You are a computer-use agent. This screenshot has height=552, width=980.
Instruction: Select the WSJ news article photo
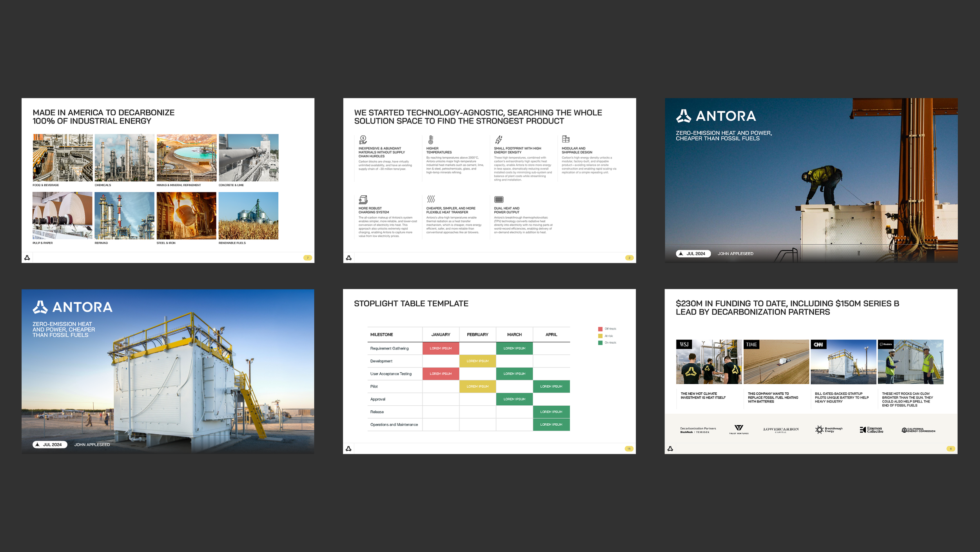pos(709,362)
